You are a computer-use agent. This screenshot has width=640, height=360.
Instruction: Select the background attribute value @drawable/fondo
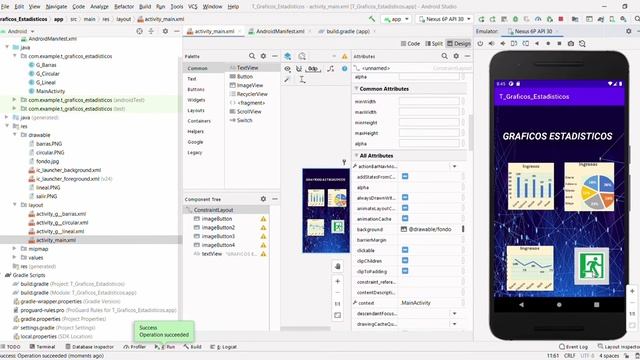[x=430, y=229]
